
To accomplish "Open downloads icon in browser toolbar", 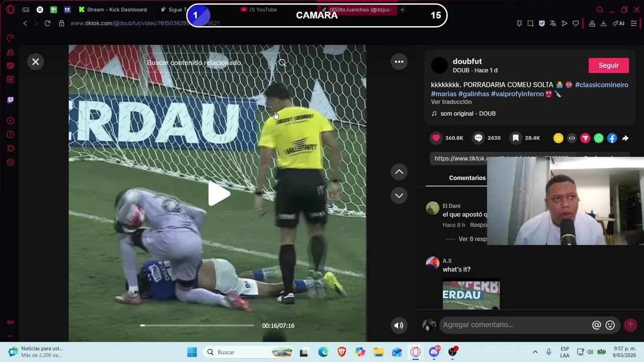I will pyautogui.click(x=603, y=23).
